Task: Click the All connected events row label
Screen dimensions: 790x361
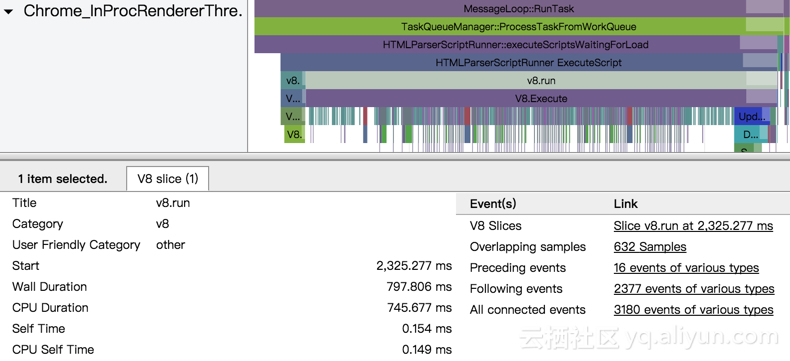Action: [528, 310]
